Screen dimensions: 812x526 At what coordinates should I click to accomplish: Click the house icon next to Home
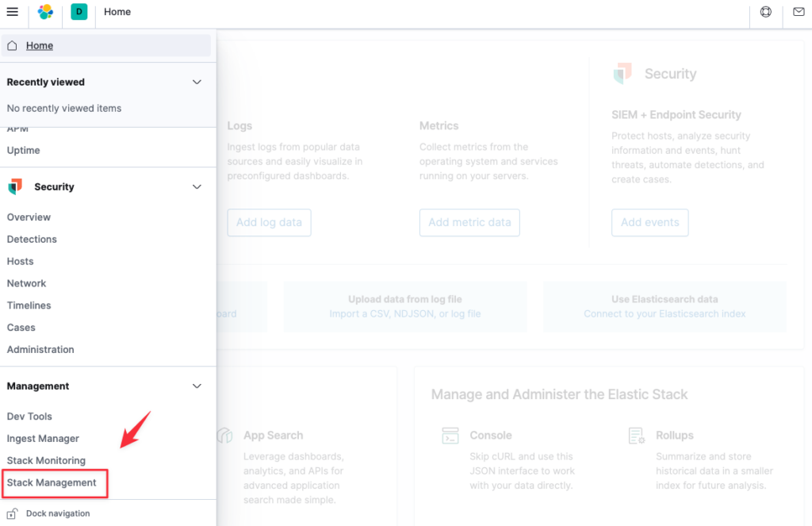[x=13, y=45]
